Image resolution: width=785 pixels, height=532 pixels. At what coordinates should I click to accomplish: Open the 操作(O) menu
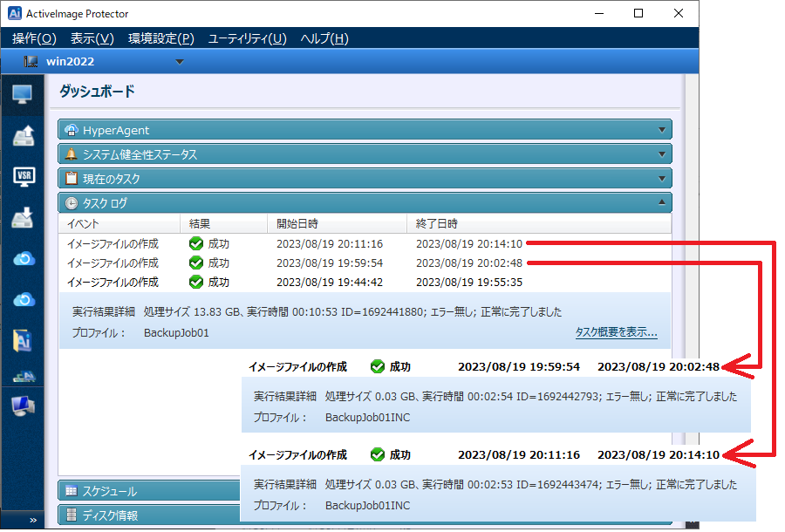[34, 38]
